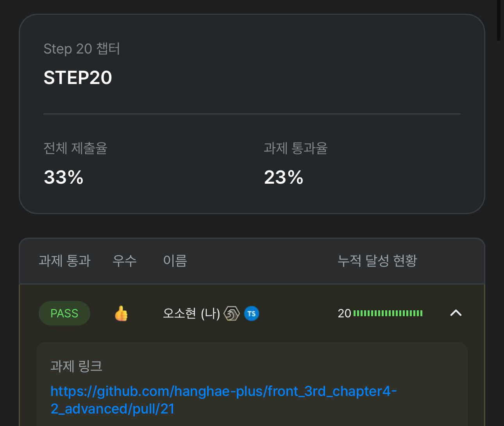Click the thumbs-up excellence icon
Image resolution: width=504 pixels, height=426 pixels.
click(x=121, y=313)
